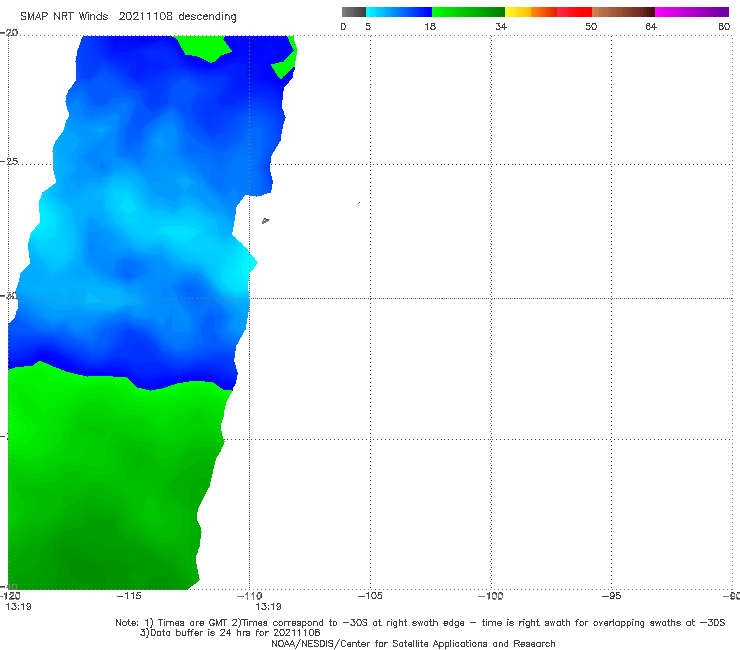740x650 pixels.
Task: Click the '50' label under the color bar
Action: pos(591,26)
